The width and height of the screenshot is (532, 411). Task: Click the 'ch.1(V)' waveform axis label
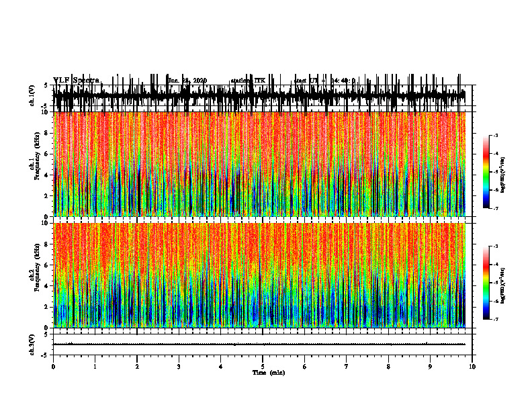32,95
